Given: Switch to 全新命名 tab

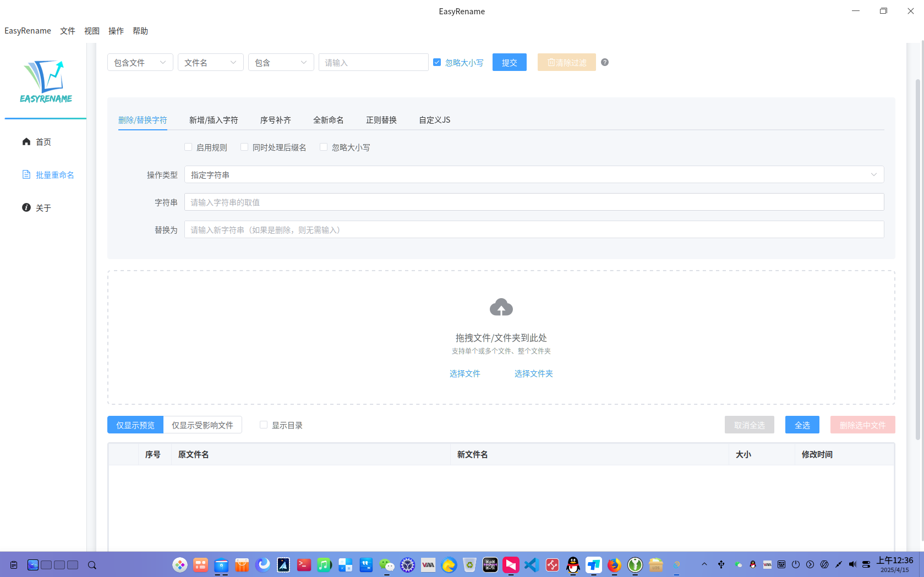Looking at the screenshot, I should click(329, 120).
